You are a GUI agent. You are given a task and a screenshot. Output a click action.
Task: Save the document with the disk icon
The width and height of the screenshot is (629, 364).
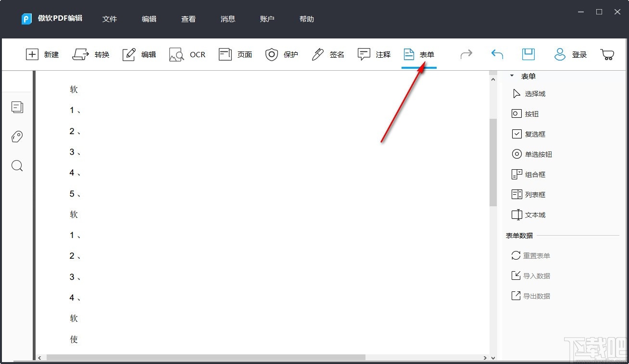(528, 54)
